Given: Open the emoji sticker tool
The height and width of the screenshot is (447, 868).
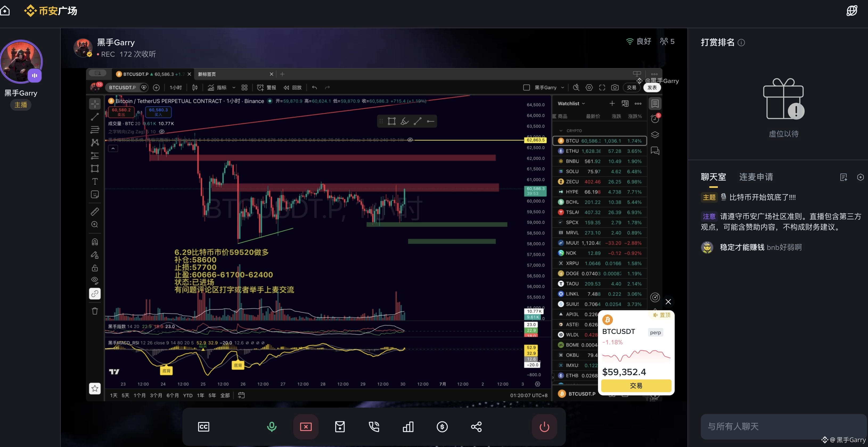Looking at the screenshot, I should [95, 194].
